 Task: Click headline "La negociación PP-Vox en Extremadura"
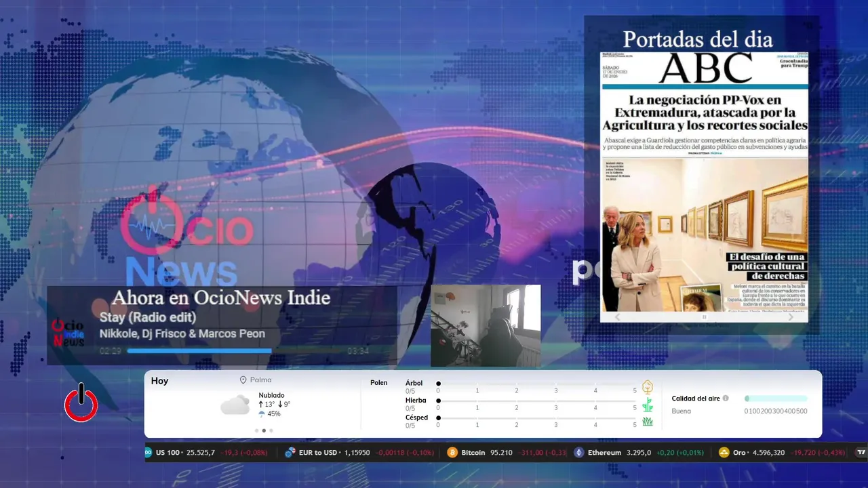(x=705, y=113)
